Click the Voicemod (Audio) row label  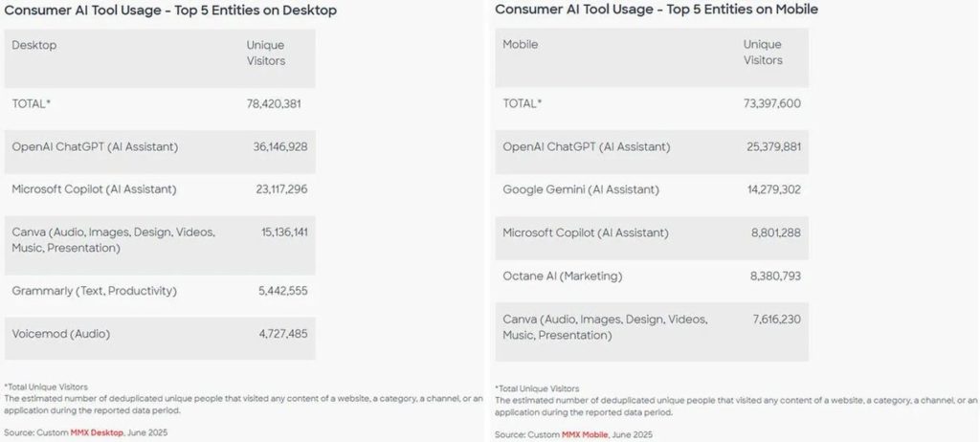[60, 334]
